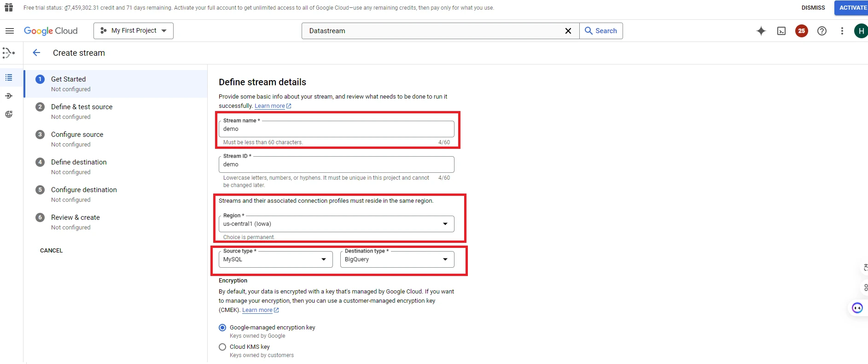Jump to Review & create step
This screenshot has height=364, width=868.
[75, 217]
